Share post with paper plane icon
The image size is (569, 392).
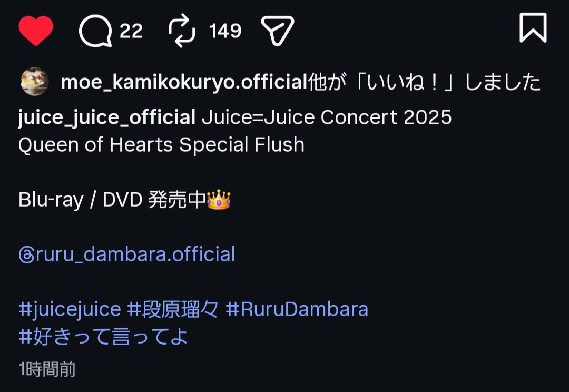[278, 31]
